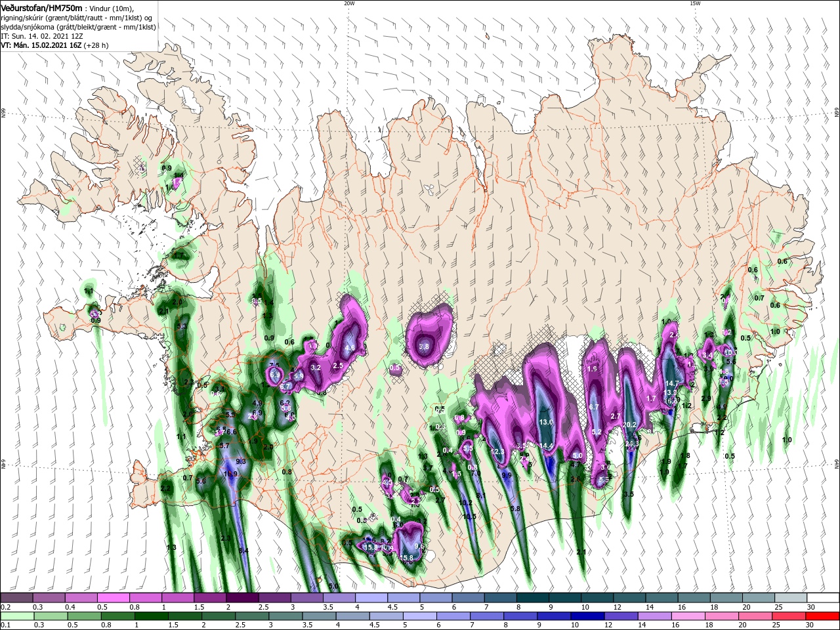Click the 14.7 precipitation value on the map
Image resolution: width=840 pixels, height=630 pixels.
coord(672,383)
